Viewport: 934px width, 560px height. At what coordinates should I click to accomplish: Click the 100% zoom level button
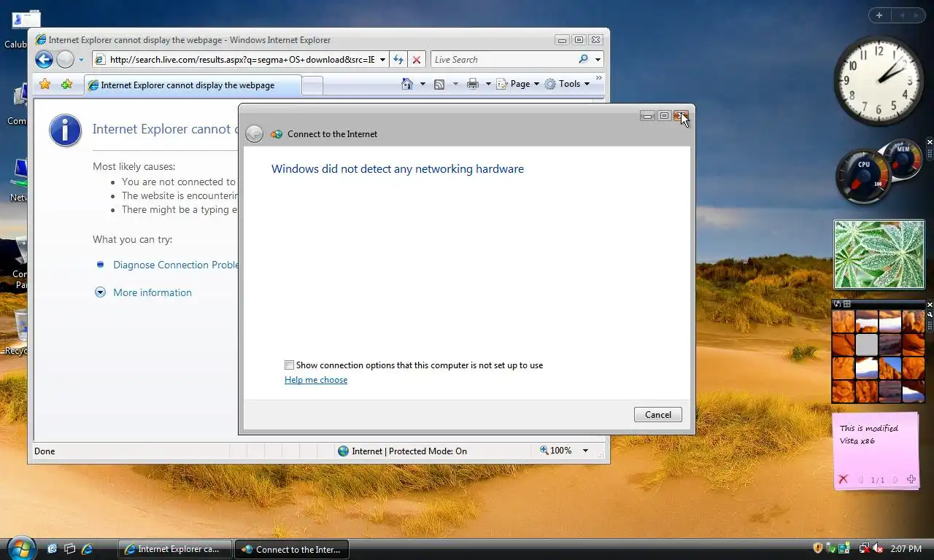click(x=556, y=451)
